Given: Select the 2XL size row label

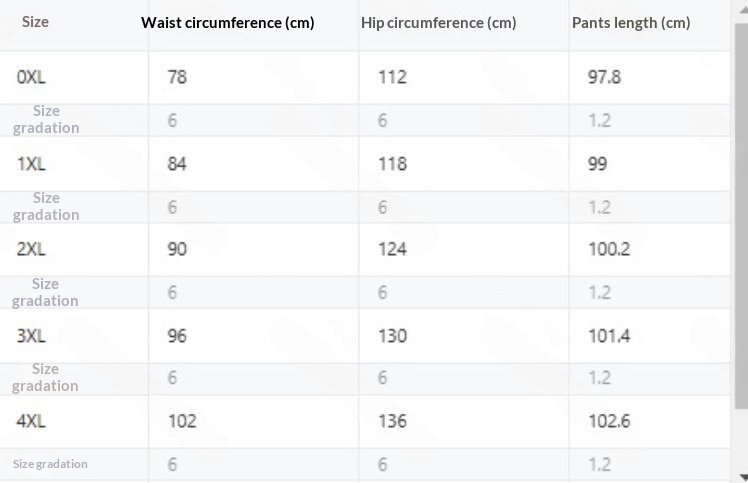Looking at the screenshot, I should (31, 249).
